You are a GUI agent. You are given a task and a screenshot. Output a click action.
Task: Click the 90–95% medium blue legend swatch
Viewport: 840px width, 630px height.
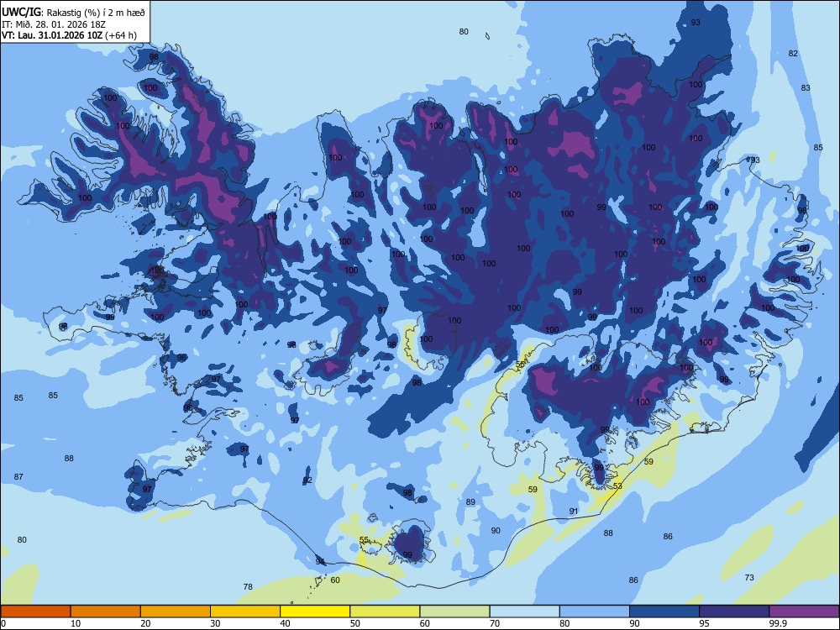coord(664,612)
